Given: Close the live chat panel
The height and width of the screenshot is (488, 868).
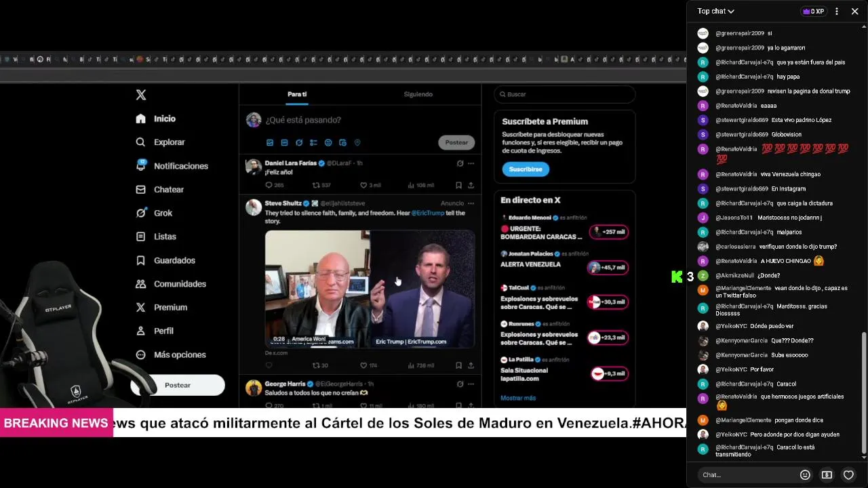Looking at the screenshot, I should [854, 12].
